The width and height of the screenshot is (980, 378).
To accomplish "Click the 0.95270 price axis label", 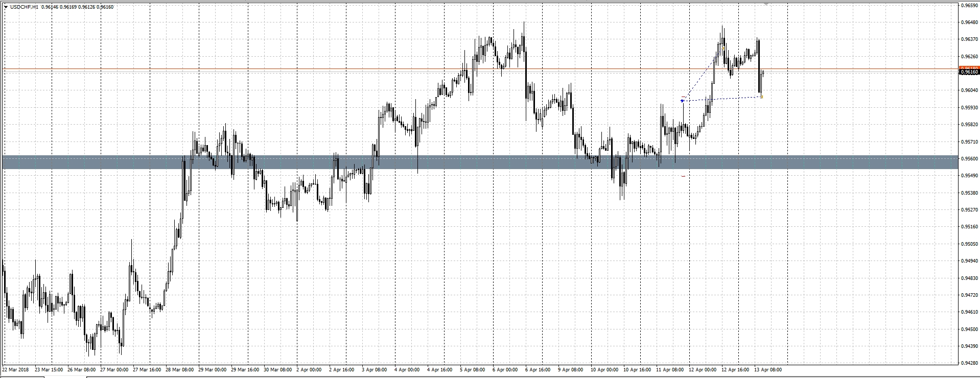I will click(x=969, y=209).
